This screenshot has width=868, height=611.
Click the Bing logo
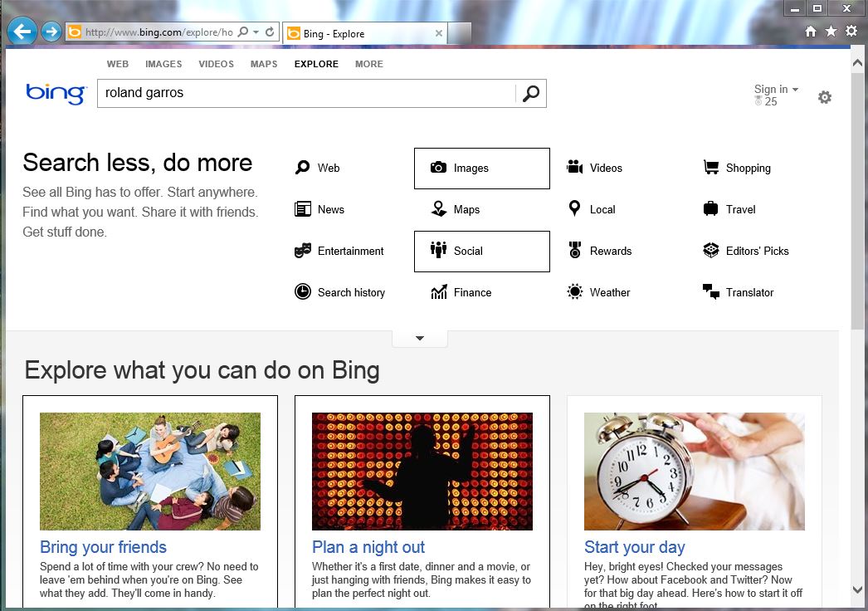pos(56,94)
